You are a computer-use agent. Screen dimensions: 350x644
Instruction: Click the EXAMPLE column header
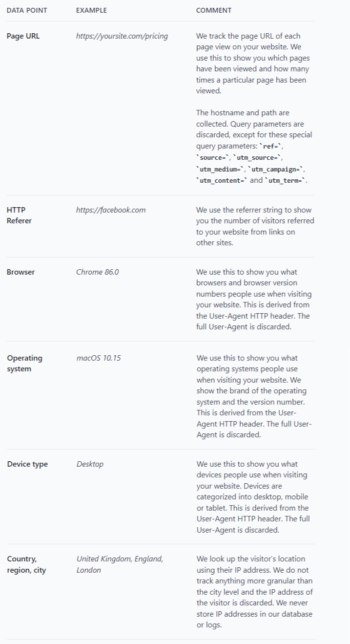tap(91, 10)
